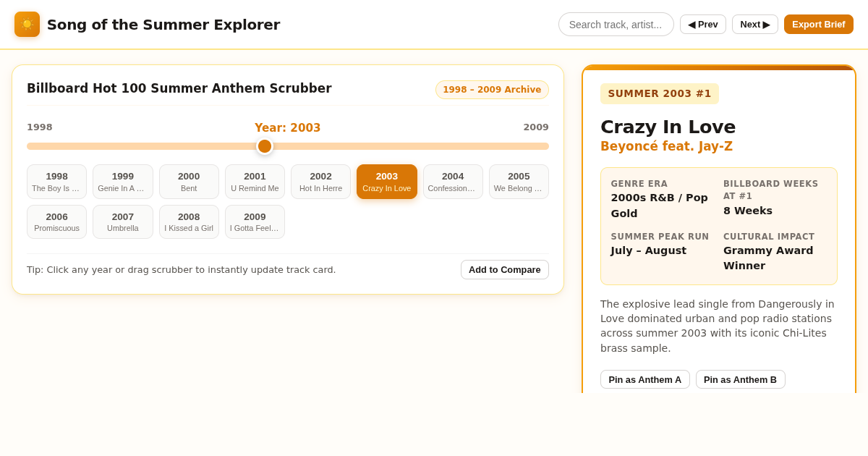
Task: Focus the search track, artist field
Action: tap(616, 25)
